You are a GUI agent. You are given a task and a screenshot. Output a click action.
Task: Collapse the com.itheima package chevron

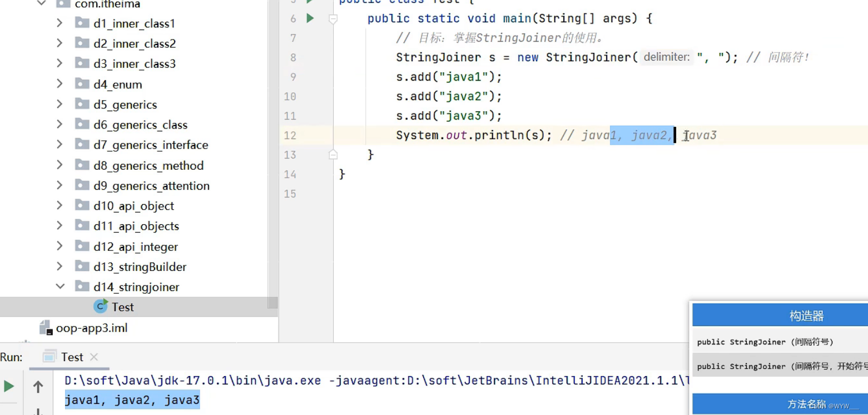tap(40, 3)
